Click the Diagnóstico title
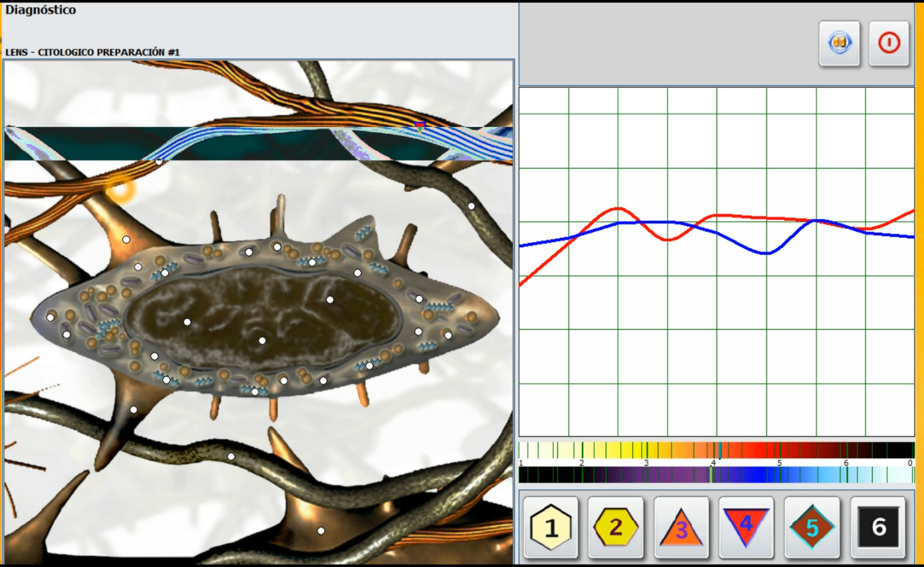Screen dimensions: 924x567 pyautogui.click(x=41, y=10)
